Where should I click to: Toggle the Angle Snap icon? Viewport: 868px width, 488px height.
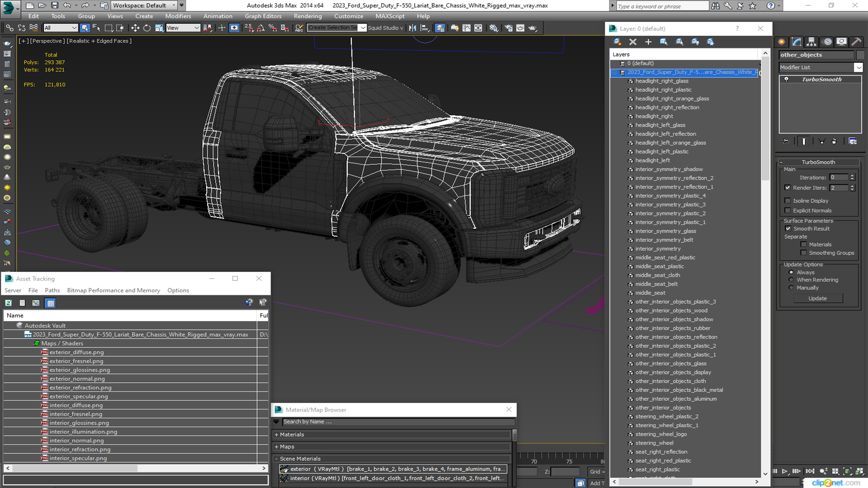click(261, 28)
